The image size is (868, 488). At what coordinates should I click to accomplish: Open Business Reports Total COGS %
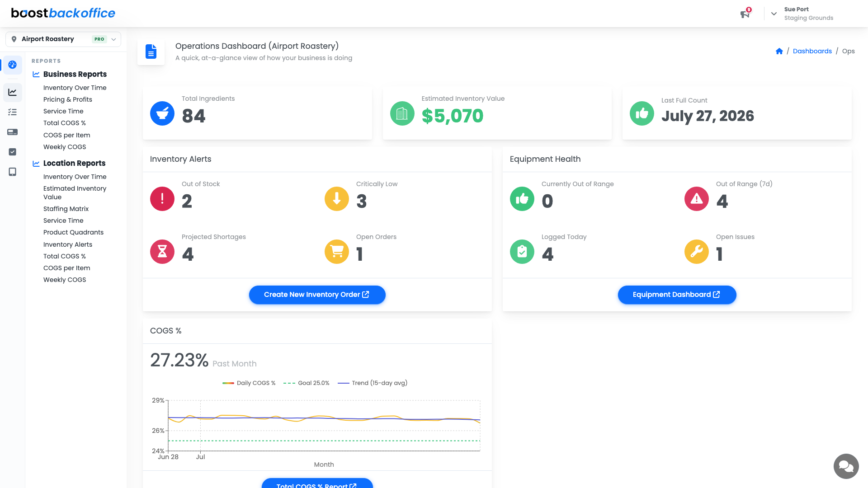[65, 123]
